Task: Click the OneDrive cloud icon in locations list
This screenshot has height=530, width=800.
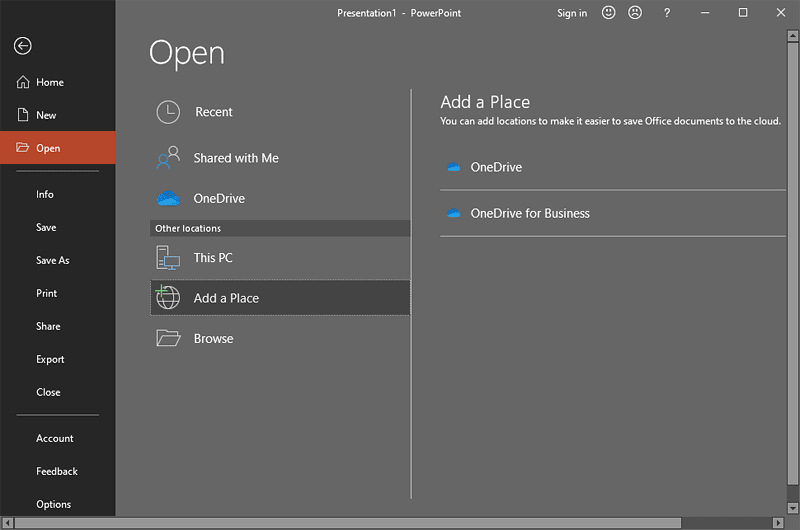Action: (168, 199)
